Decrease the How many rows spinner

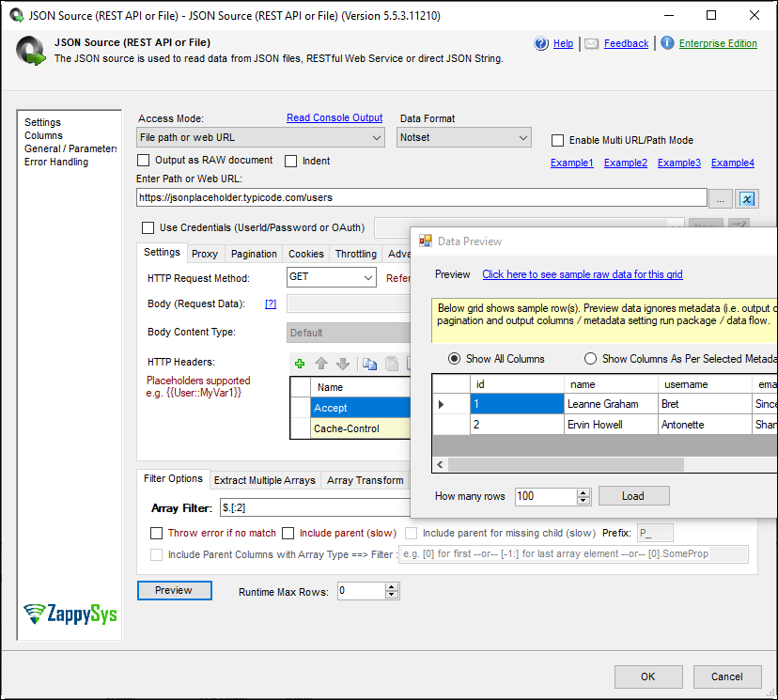[x=583, y=500]
